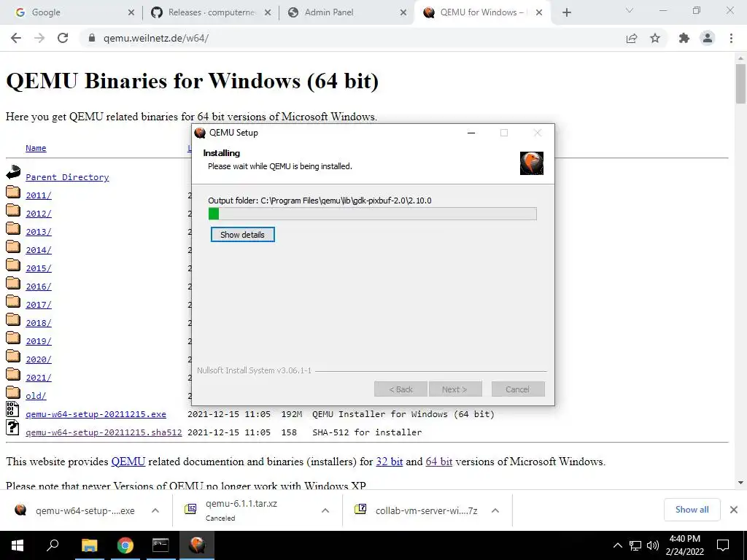Open the 2018/ folder link

tap(39, 323)
